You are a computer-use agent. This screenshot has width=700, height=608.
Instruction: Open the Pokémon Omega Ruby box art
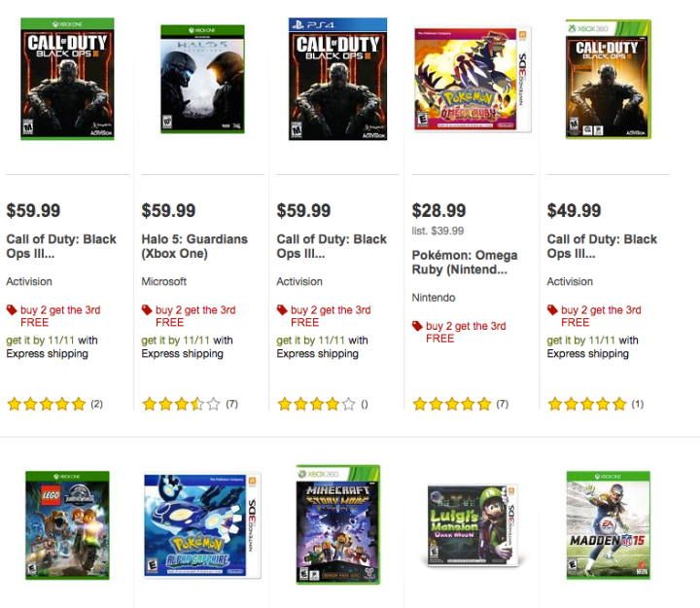tap(472, 80)
